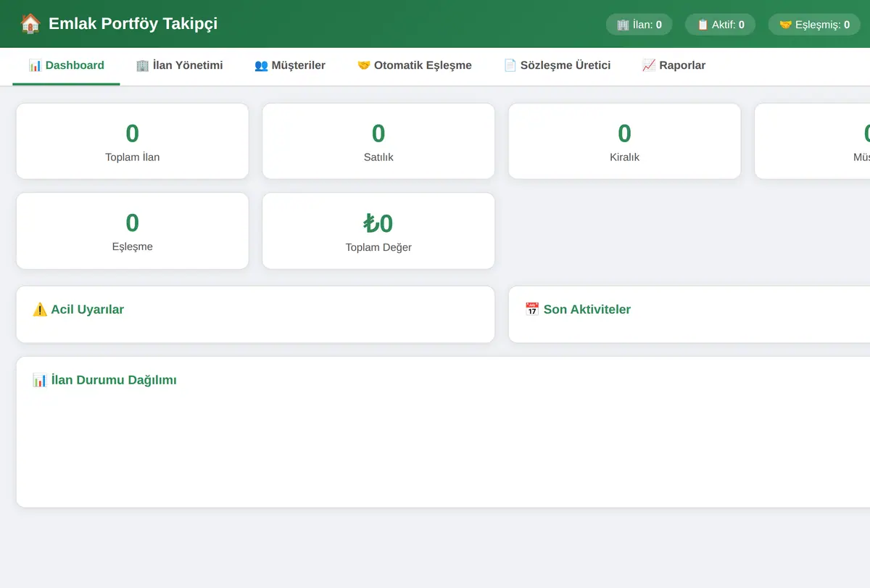The image size is (870, 588).
Task: Click the Eşleşmiş: 0 header badge
Action: pos(814,25)
